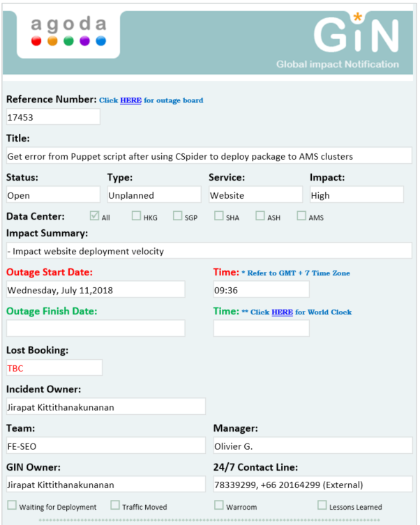
Task: Click the Incident Owner label
Action: (43, 390)
